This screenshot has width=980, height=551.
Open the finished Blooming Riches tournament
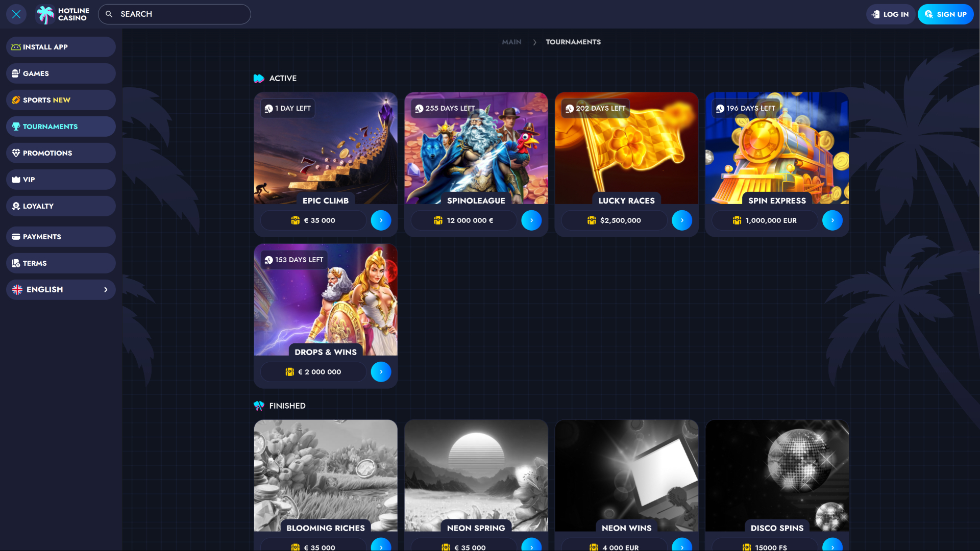326,475
